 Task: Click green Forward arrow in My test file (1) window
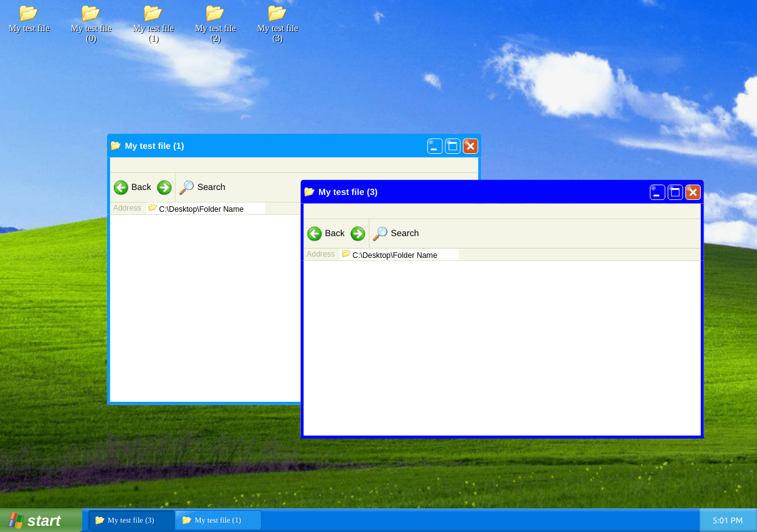(164, 188)
